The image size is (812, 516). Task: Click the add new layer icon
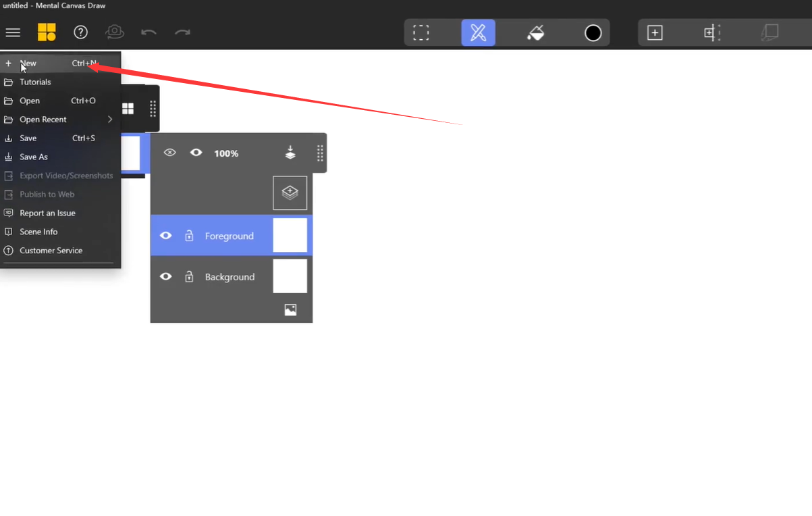pos(290,193)
